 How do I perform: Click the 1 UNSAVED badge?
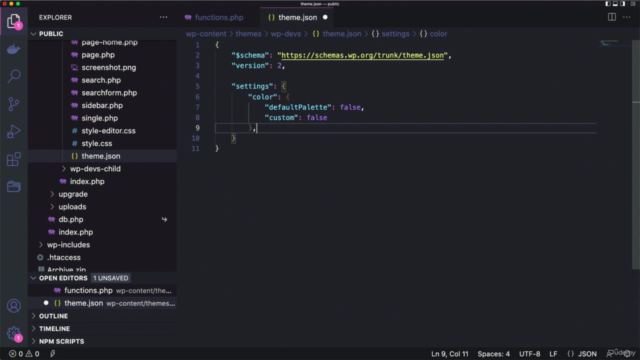[x=111, y=278]
